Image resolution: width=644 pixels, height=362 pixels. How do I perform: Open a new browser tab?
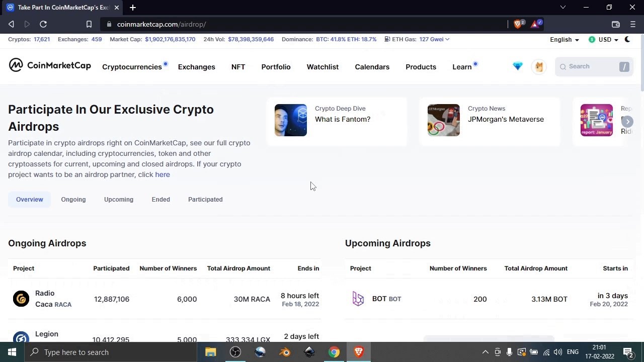133,8
